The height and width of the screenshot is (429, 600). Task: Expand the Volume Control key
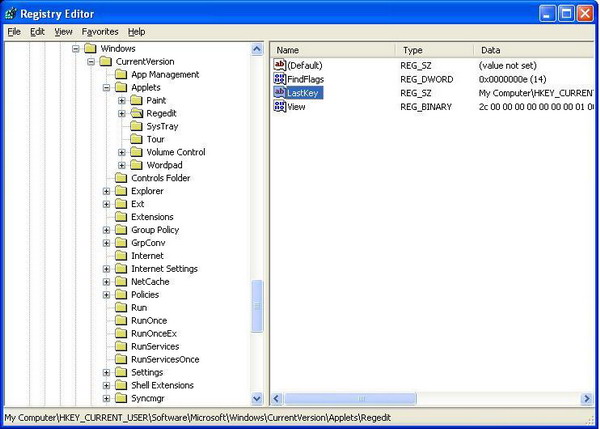click(x=122, y=152)
